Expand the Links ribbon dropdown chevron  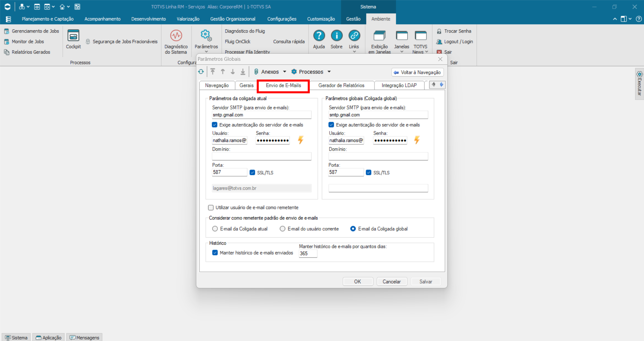(x=354, y=52)
